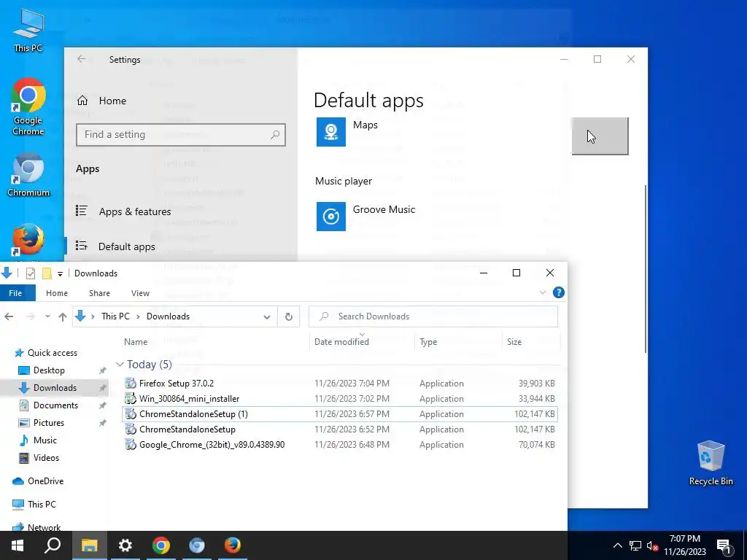
Task: Open Quick access in navigation pane
Action: 46,352
